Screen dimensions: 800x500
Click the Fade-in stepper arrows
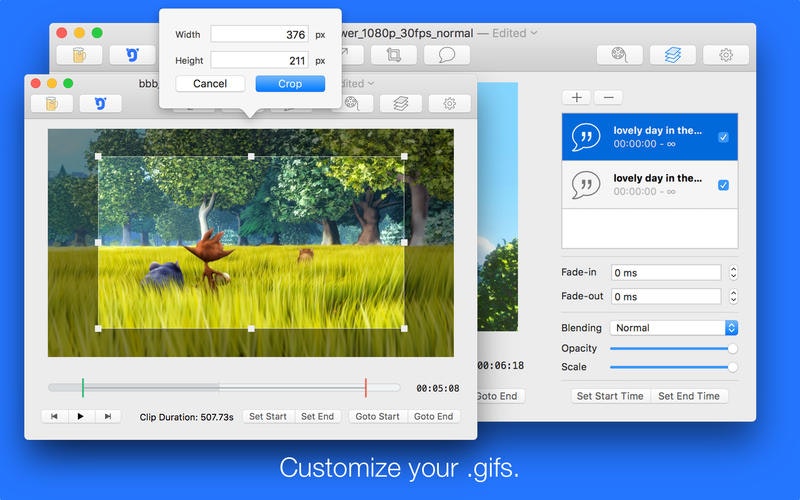(x=733, y=272)
